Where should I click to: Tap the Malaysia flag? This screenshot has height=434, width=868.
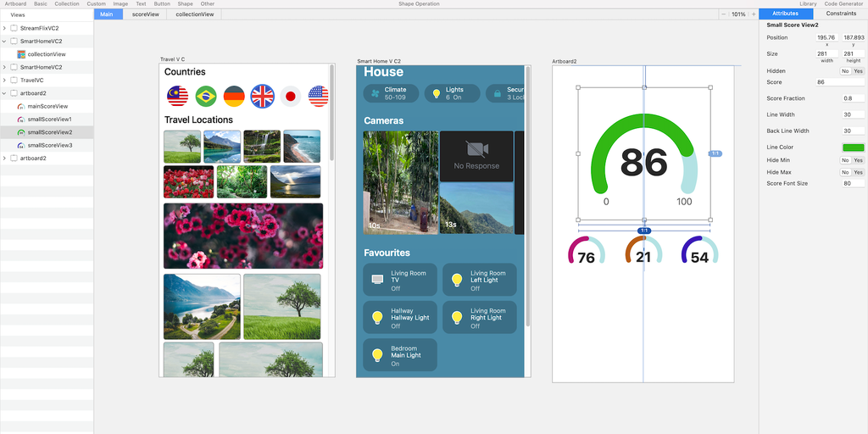point(177,97)
